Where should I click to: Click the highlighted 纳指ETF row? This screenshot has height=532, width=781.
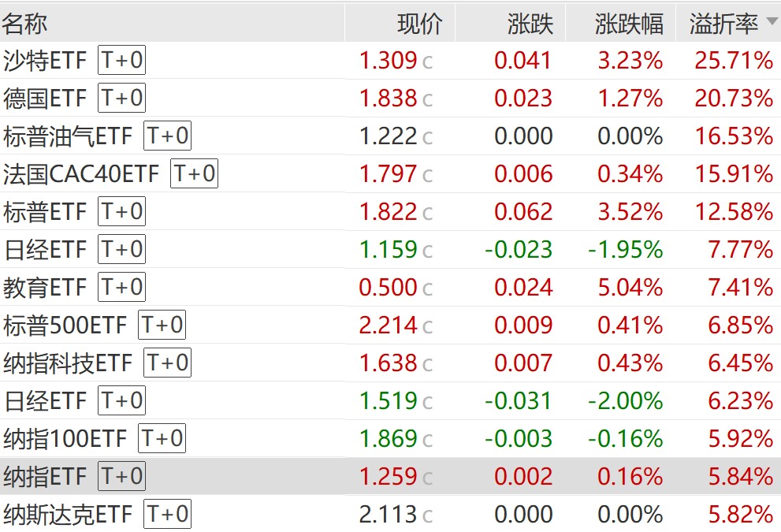(x=391, y=476)
